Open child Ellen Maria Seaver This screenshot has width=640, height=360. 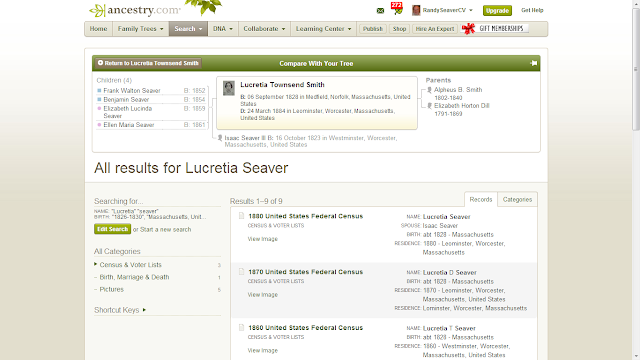129,125
